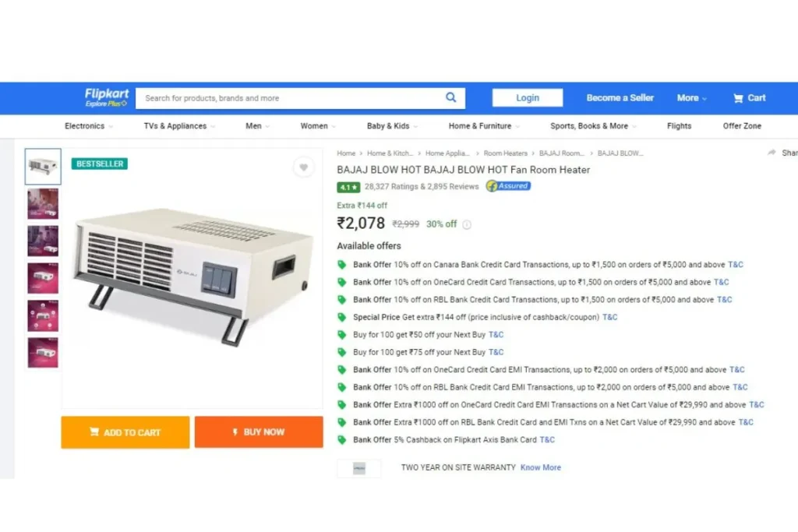798x532 pixels.
Task: Open the More dropdown in header
Action: (x=692, y=98)
